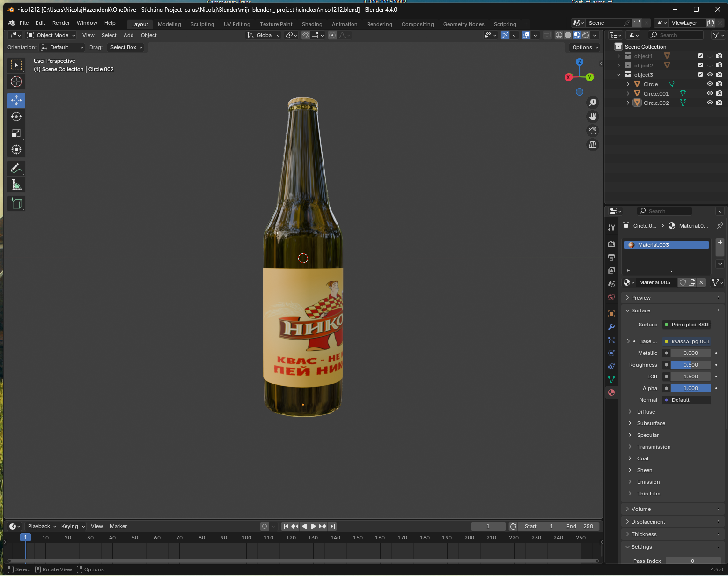Screen dimensions: 728x576
Task: Collapse the object3 collection
Action: coord(618,75)
